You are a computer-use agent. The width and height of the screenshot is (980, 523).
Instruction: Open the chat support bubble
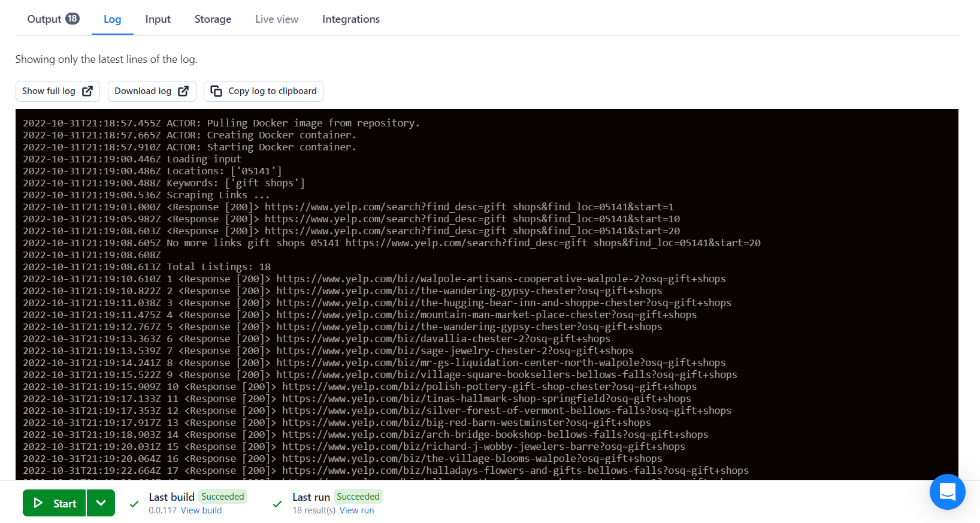[x=948, y=492]
